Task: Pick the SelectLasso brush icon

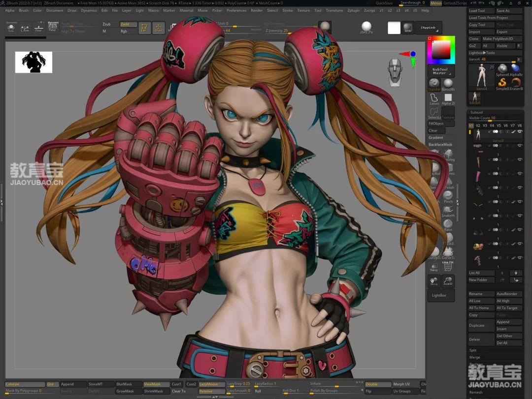Action: coord(434,113)
